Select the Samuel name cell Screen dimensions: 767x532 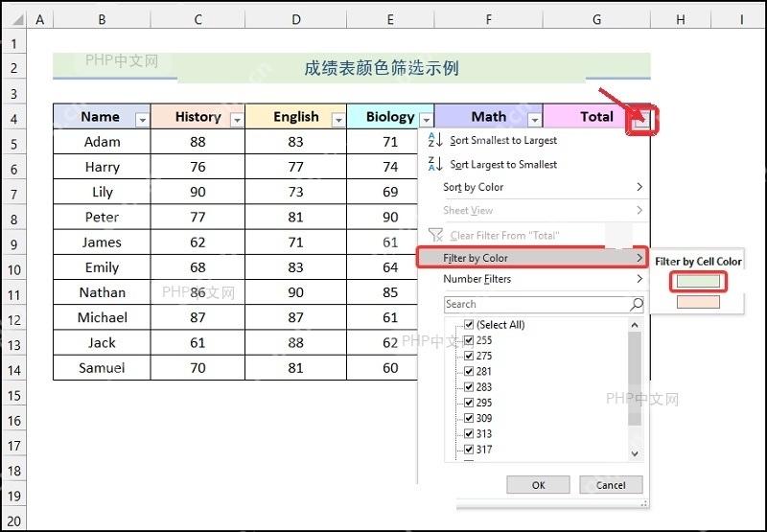click(x=102, y=368)
